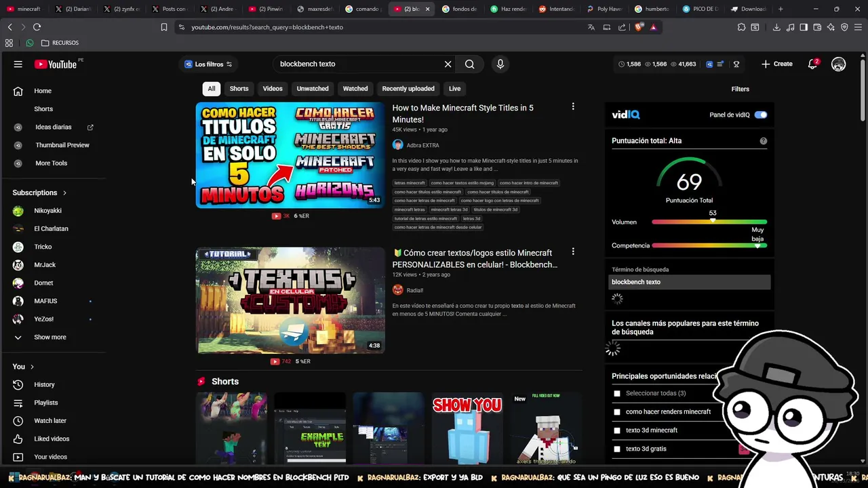Open the Radial! channel link
The height and width of the screenshot is (488, 868).
click(414, 290)
